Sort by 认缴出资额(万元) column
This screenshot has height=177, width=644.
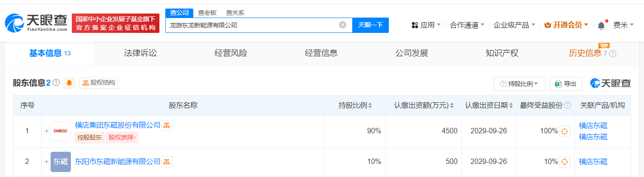(x=424, y=105)
